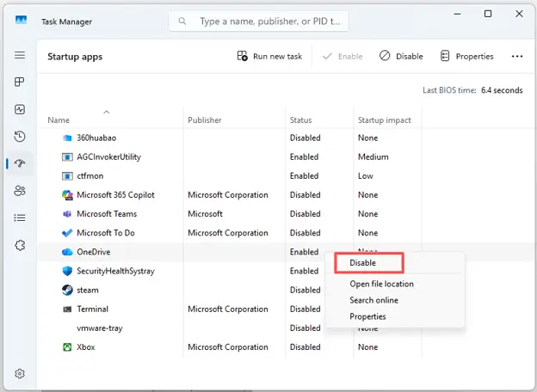Click the Xbox icon
The image size is (537, 392).
point(67,347)
